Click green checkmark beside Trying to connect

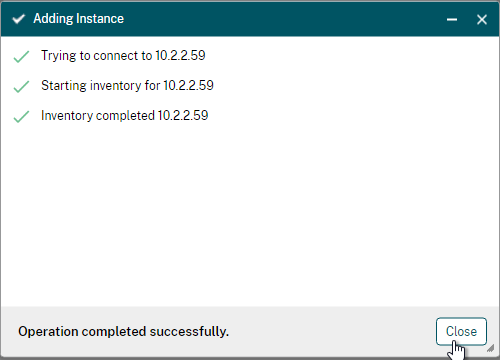click(x=21, y=56)
